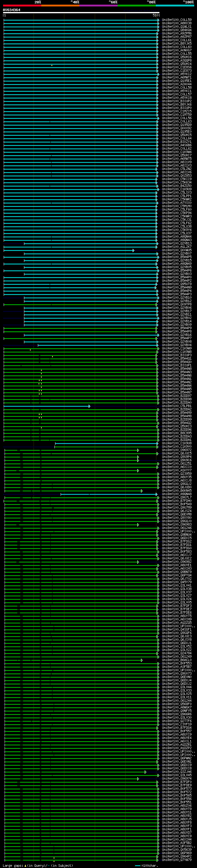Select the UniRef100_A2AX44 label
Viewport: 197px width, 868px height.
[x=177, y=84]
